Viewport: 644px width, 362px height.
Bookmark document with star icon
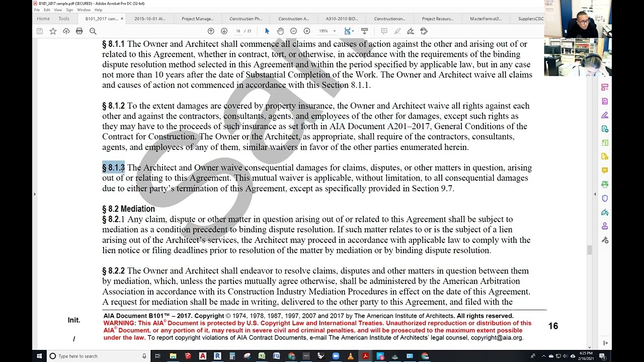(53, 31)
